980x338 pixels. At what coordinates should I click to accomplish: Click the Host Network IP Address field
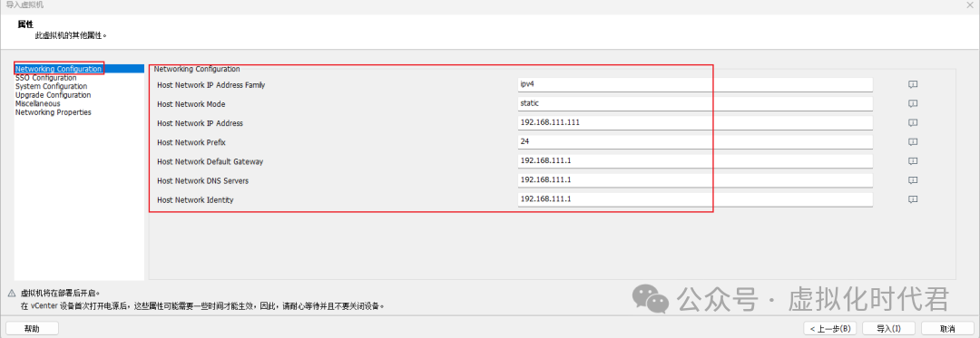click(694, 123)
